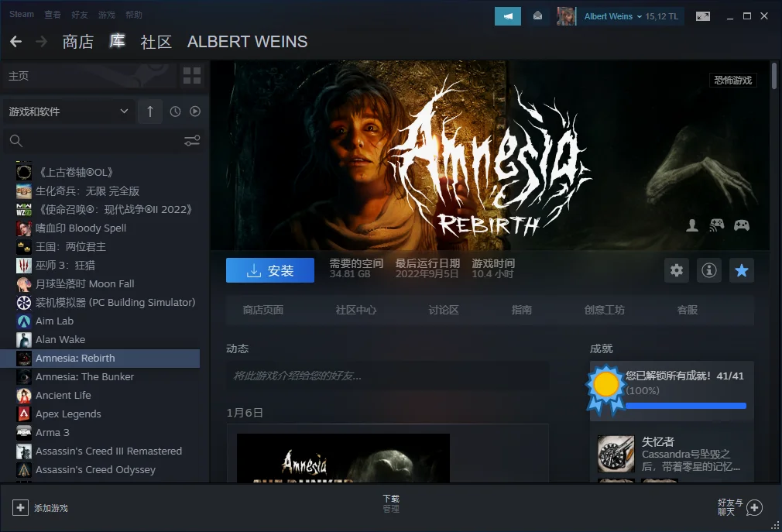The image size is (782, 532).
Task: Open the 商店页面 link
Action: (x=262, y=310)
